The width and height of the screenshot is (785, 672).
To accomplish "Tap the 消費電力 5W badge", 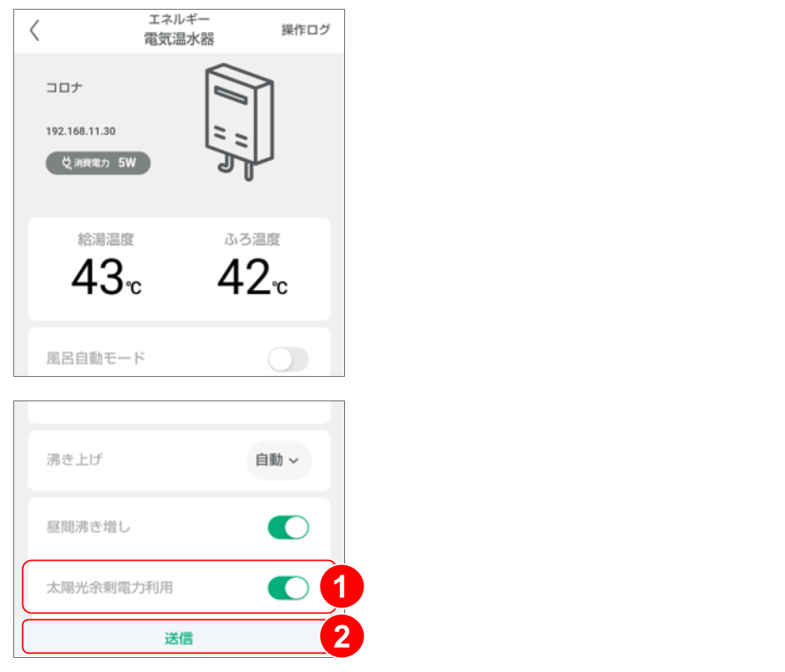I will 98,163.
